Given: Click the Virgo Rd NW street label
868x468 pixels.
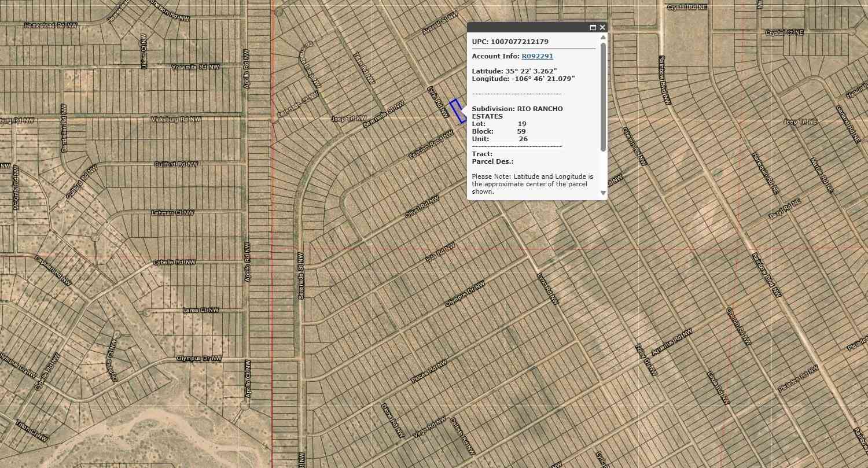Looking at the screenshot, I should (430, 427).
